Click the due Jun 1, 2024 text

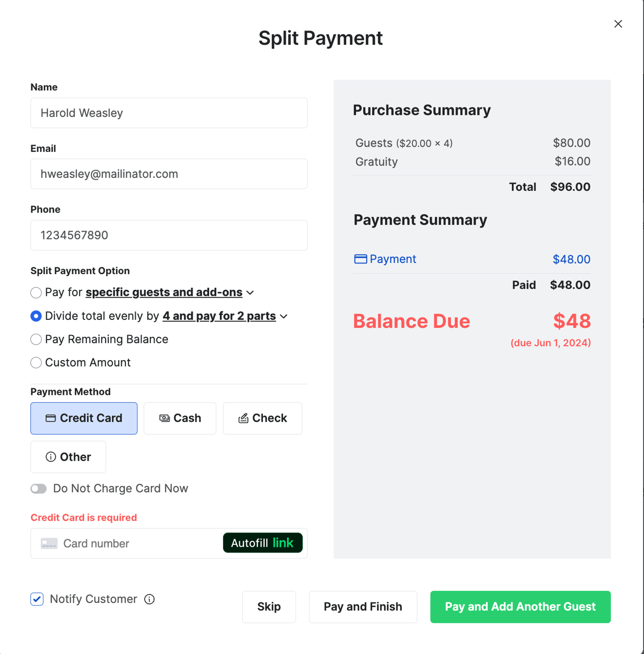tap(551, 343)
